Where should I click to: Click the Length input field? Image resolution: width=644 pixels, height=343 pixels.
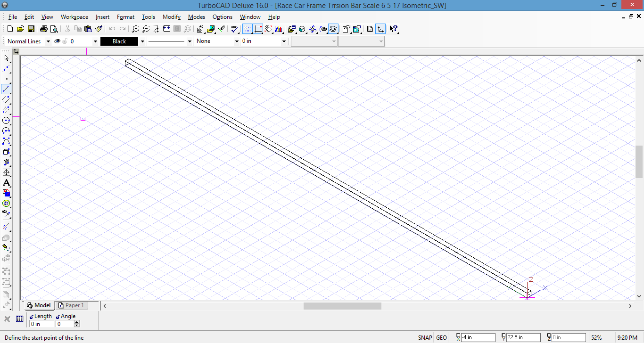click(41, 324)
